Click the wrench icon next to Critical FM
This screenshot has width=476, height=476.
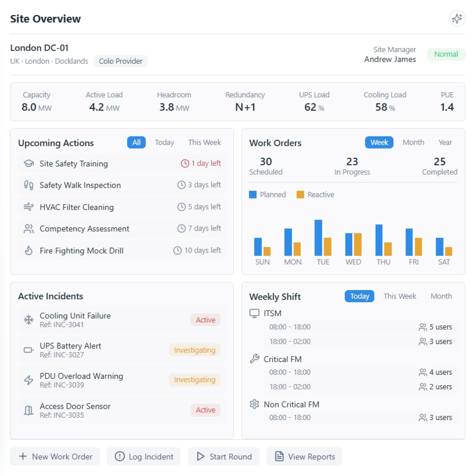click(x=254, y=359)
